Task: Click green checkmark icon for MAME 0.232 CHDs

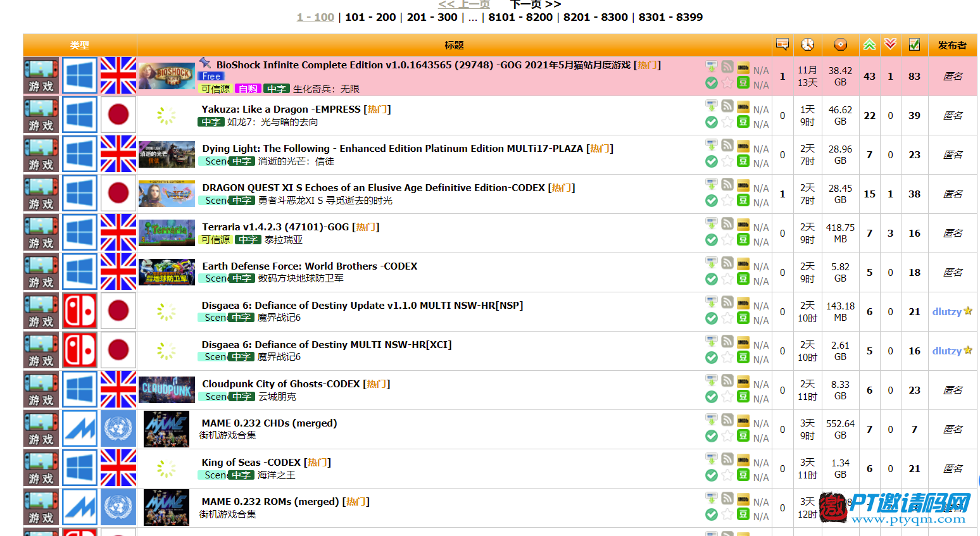Action: coord(712,436)
